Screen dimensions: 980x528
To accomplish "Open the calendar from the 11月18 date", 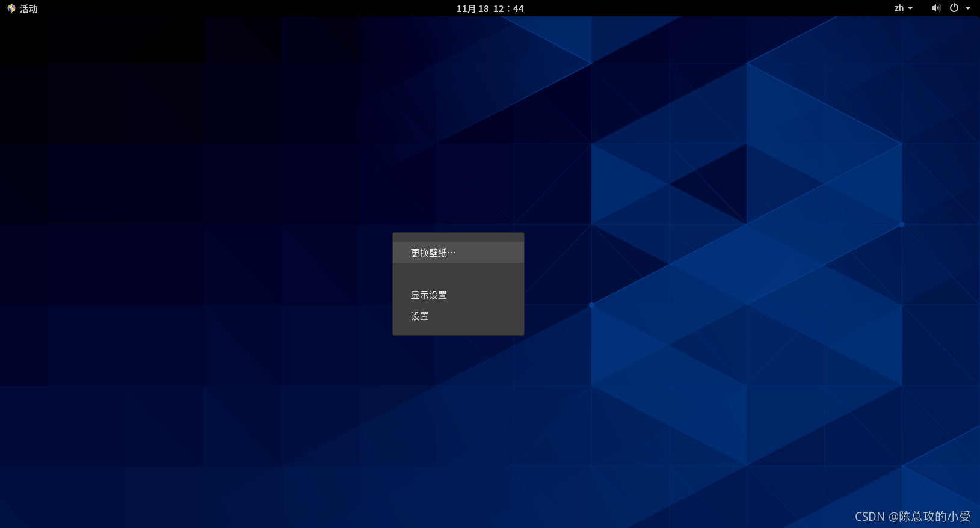I will pyautogui.click(x=472, y=8).
